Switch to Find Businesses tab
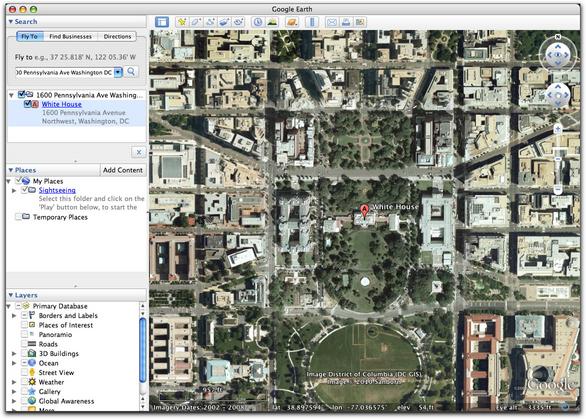Viewport: 586px width, 419px height. pyautogui.click(x=70, y=36)
